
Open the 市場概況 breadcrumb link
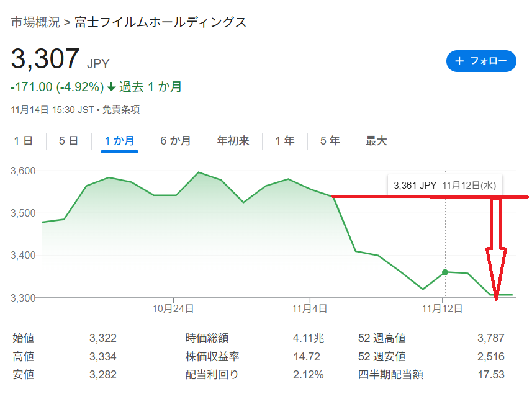[35, 23]
